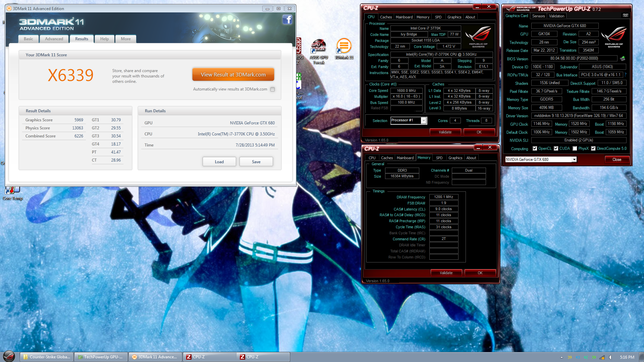Toggle Automatically view results at 3DMark.com checkbox
The height and width of the screenshot is (362, 644).
pos(272,89)
